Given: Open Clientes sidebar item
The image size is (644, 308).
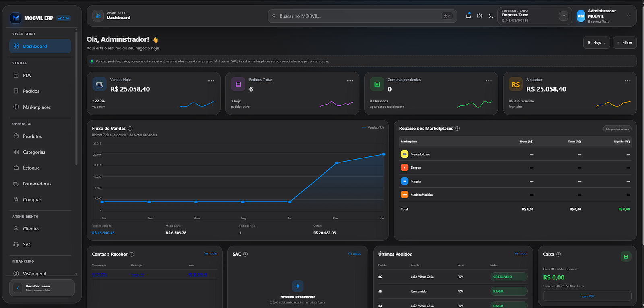Looking at the screenshot, I should point(40,229).
